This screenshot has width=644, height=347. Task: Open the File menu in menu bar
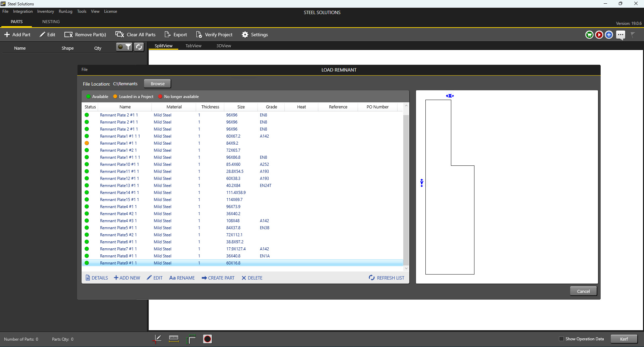point(5,11)
